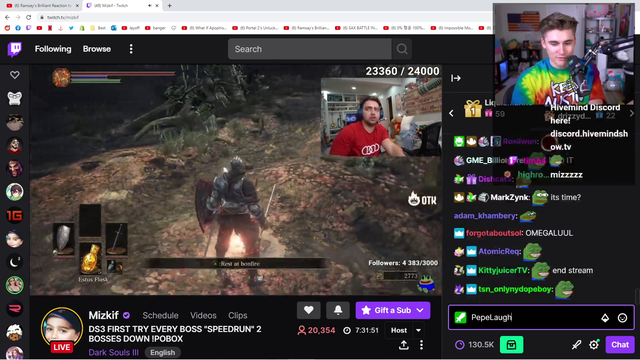Open the three-dot more menu beside Browse
Image resolution: width=640 pixels, height=360 pixels.
point(131,49)
